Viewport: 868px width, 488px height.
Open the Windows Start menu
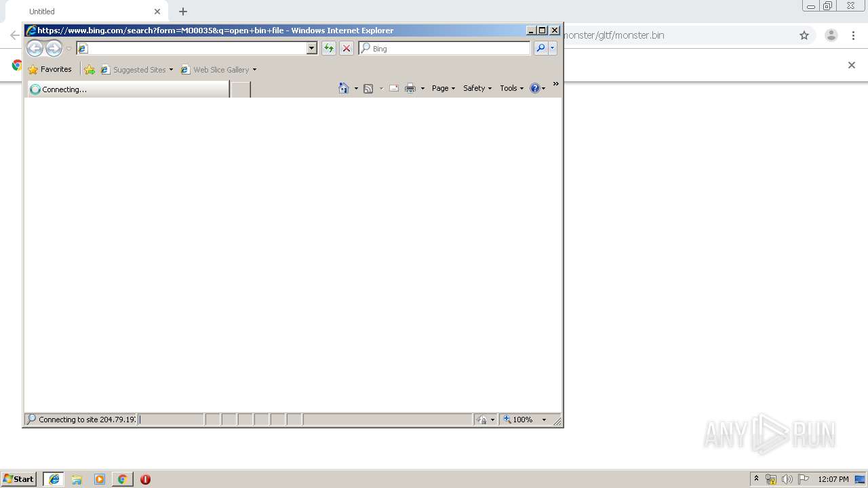(x=19, y=479)
